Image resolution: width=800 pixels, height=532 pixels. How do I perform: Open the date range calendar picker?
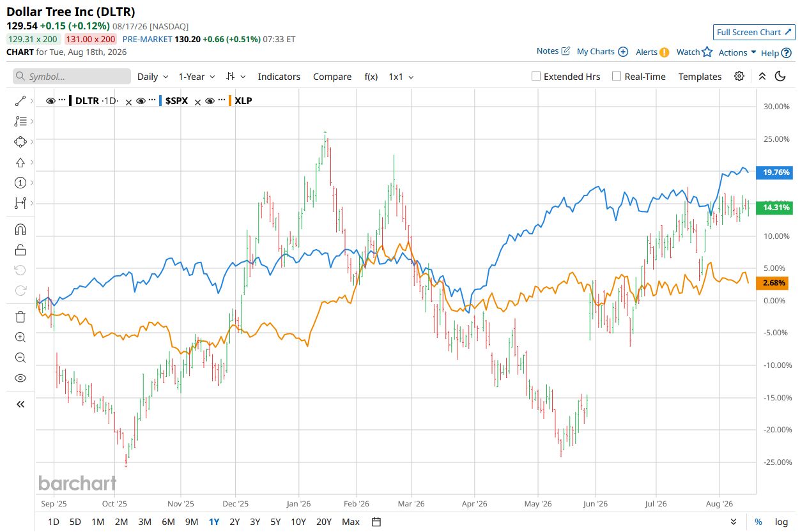click(376, 522)
